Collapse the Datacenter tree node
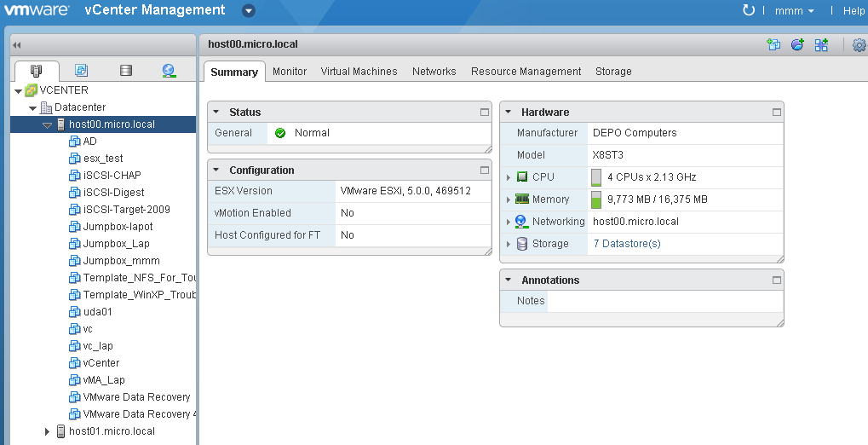The image size is (868, 445). [x=32, y=108]
